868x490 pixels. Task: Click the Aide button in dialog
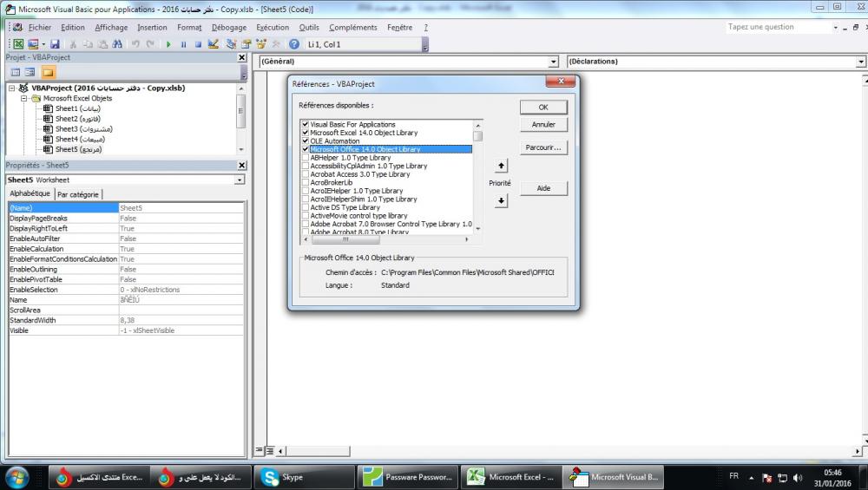543,188
